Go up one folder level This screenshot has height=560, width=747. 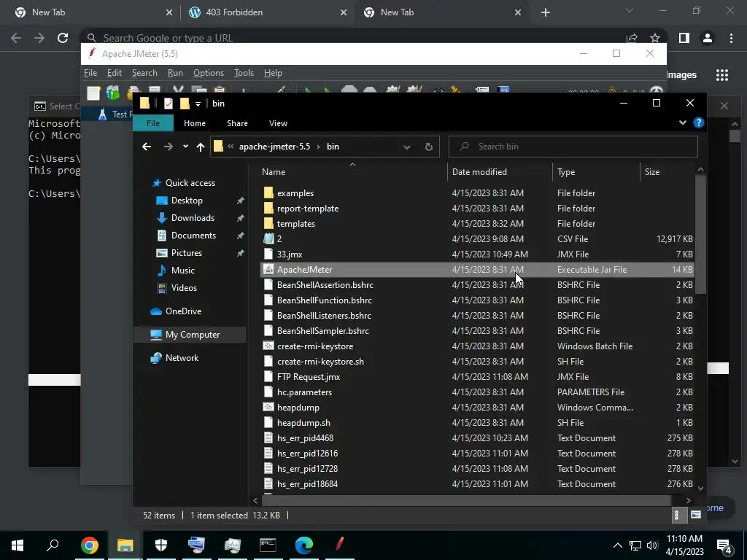pos(201,147)
